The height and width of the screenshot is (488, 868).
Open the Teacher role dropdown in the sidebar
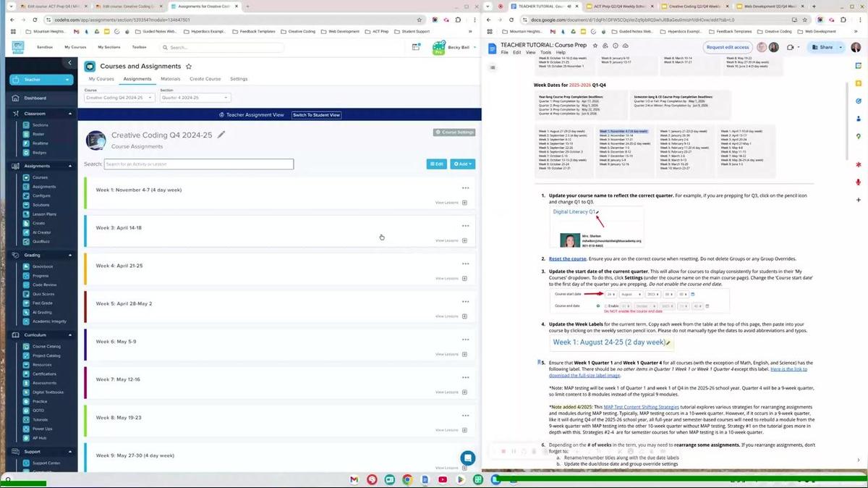(41, 80)
